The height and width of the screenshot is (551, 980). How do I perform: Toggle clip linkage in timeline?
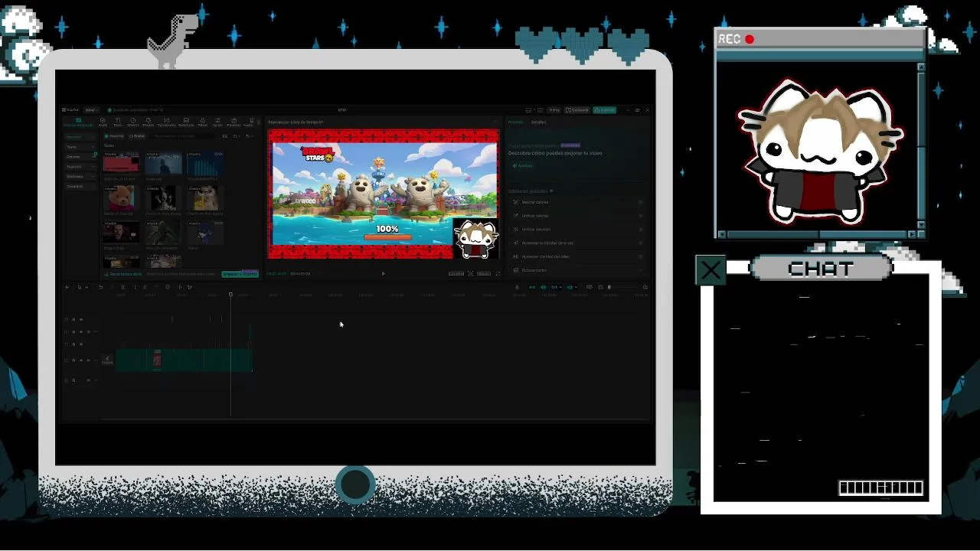pos(556,287)
